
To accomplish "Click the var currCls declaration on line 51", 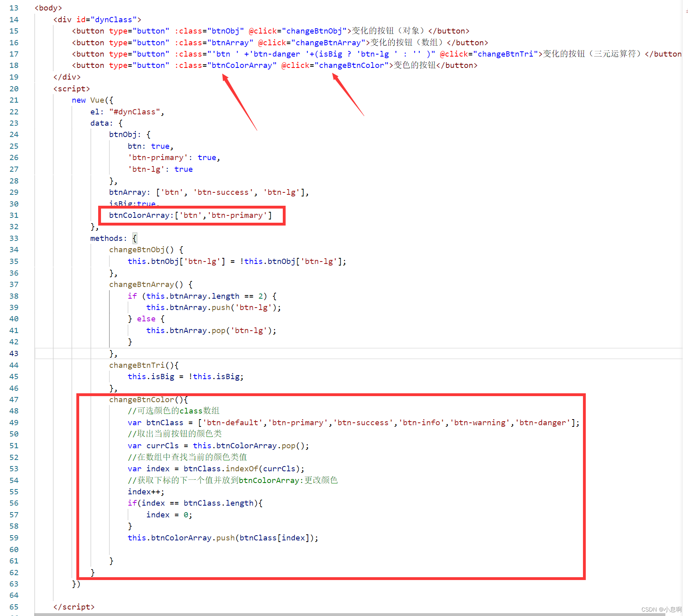I will 219,445.
